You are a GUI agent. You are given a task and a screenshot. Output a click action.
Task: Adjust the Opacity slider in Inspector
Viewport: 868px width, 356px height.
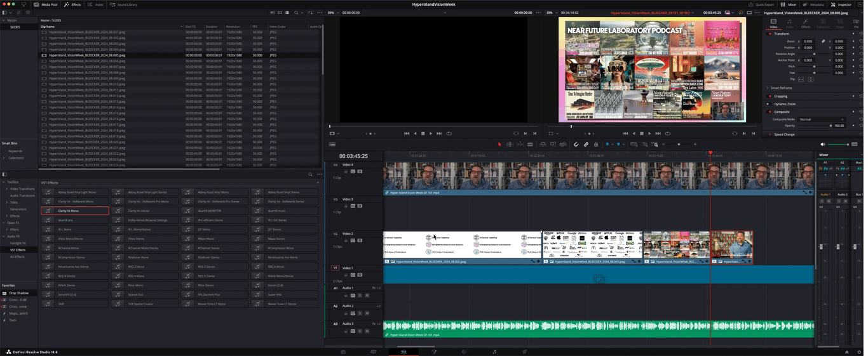point(815,126)
